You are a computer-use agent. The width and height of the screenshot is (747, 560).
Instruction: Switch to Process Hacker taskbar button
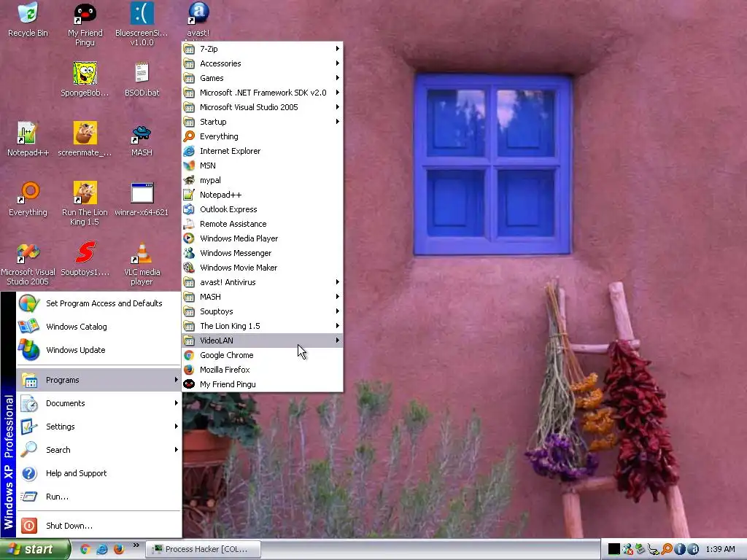tap(204, 550)
